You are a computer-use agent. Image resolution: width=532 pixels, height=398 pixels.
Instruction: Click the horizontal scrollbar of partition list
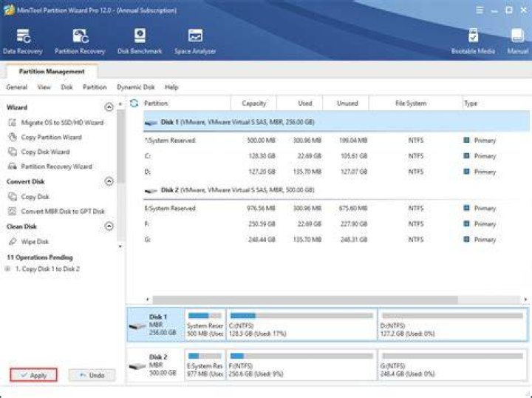(305, 300)
